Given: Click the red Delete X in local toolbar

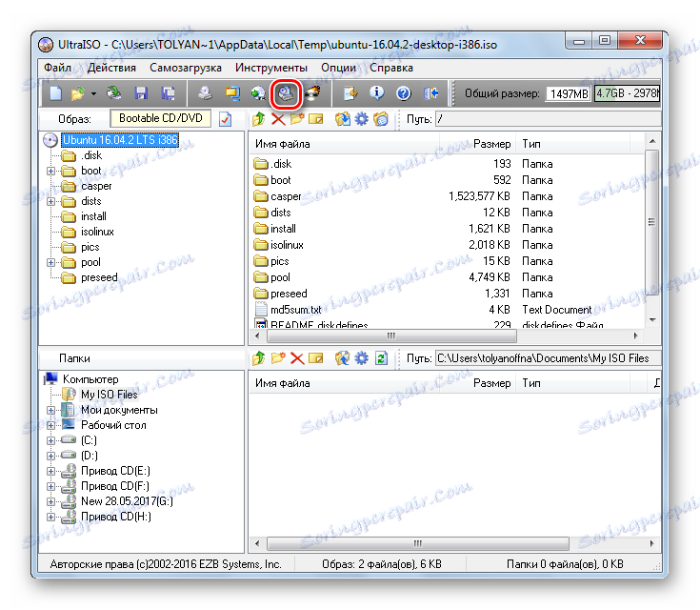Looking at the screenshot, I should pyautogui.click(x=297, y=358).
